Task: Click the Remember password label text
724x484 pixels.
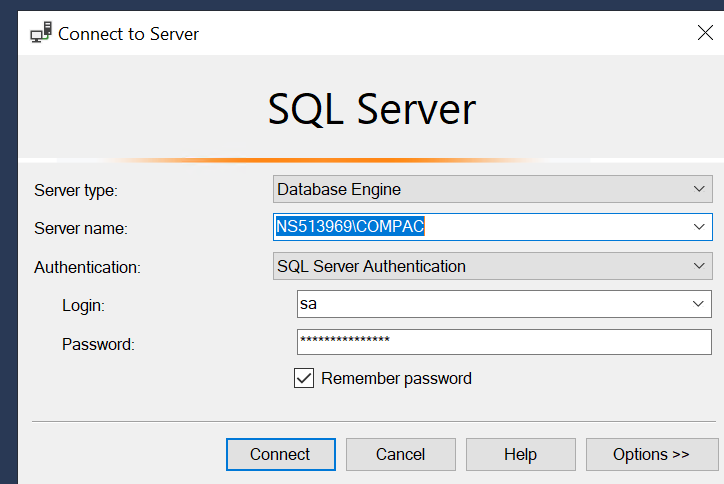Action: (397, 378)
